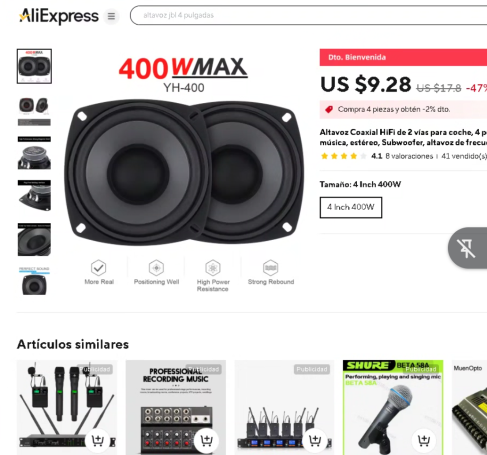Add rack wireless receiver item to cart
This screenshot has height=455, width=487.
(x=315, y=440)
